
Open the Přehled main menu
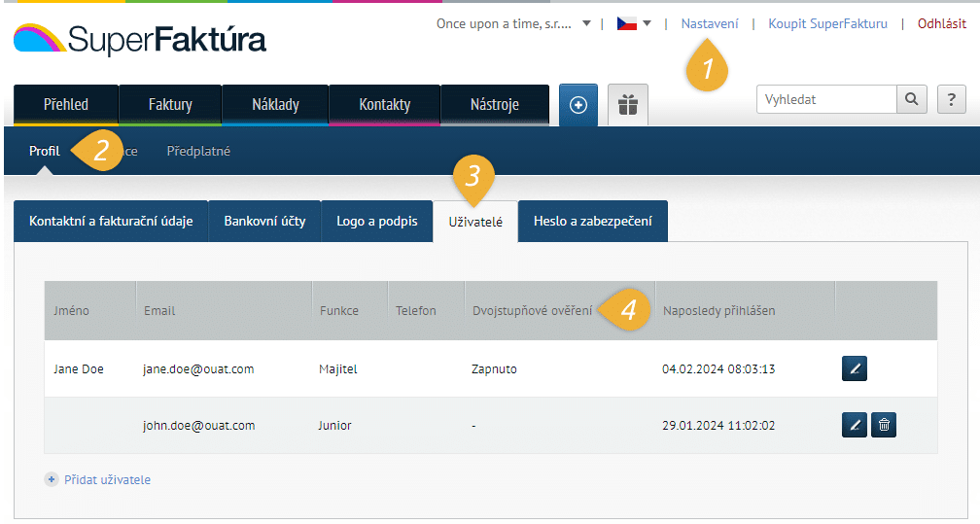(66, 105)
